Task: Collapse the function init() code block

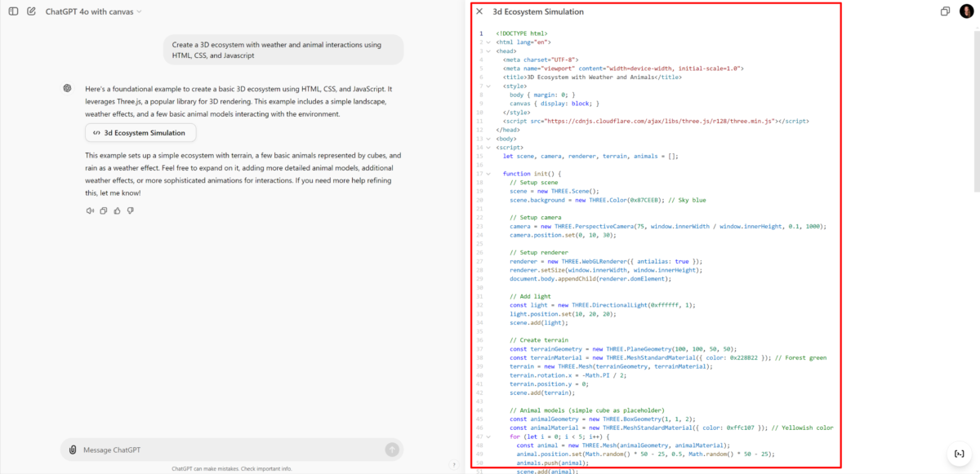Action: point(488,174)
